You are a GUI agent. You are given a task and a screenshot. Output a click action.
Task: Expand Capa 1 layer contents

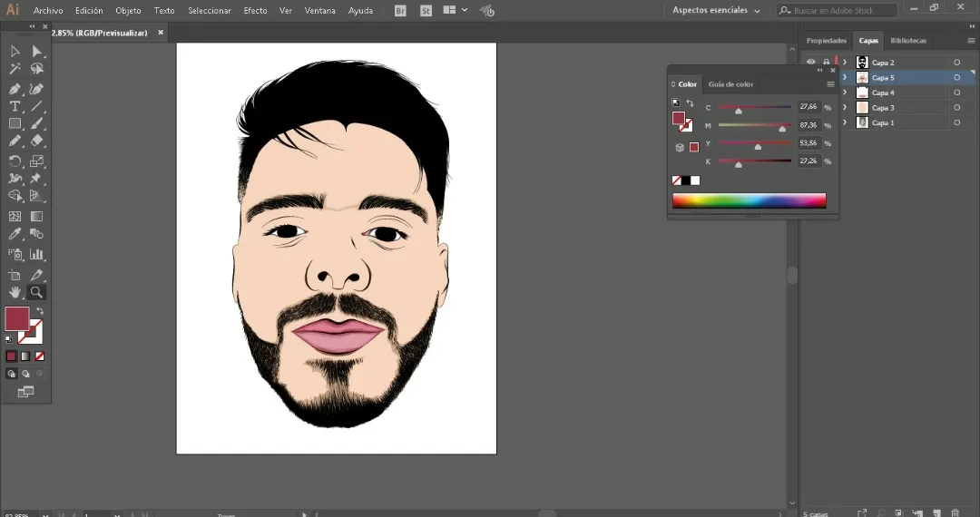point(845,122)
